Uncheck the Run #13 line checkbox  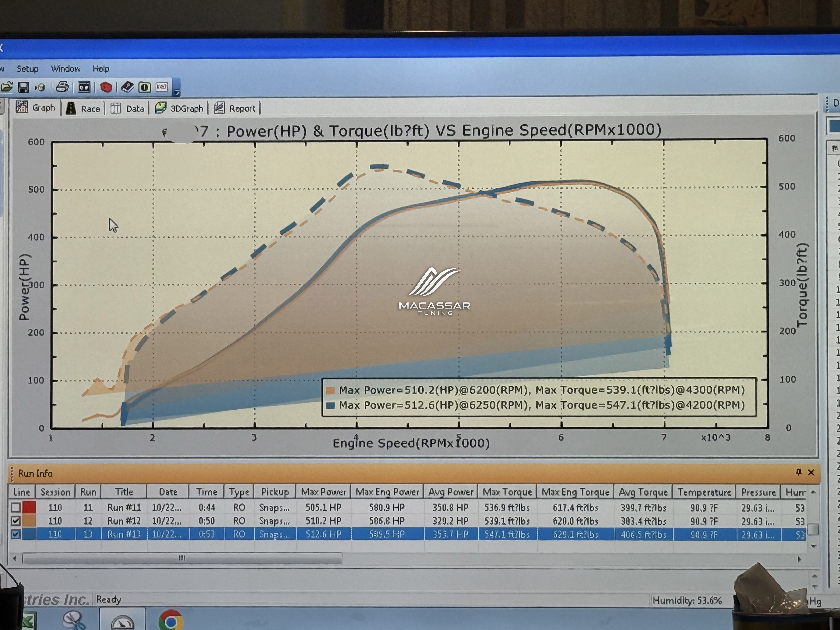(x=16, y=534)
